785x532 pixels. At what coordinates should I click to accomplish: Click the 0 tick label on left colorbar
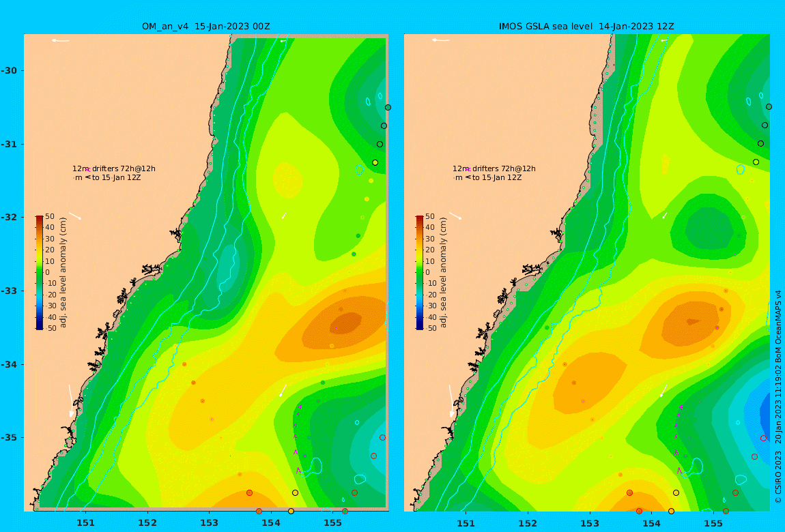pos(48,273)
